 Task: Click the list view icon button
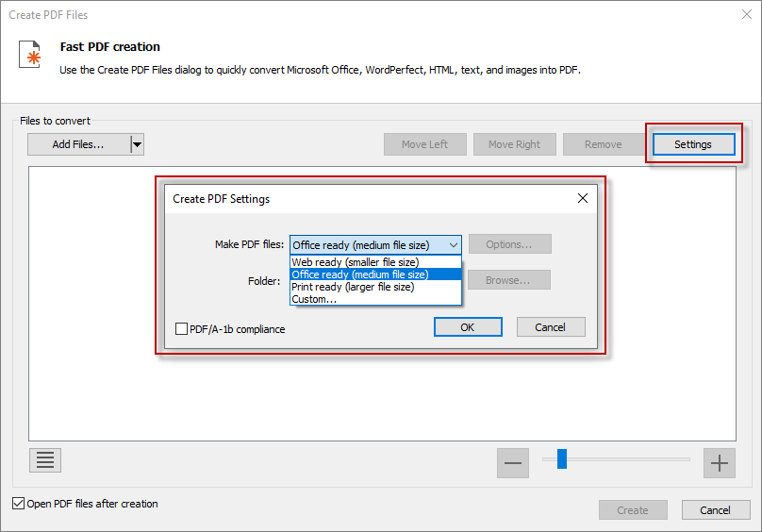point(45,460)
